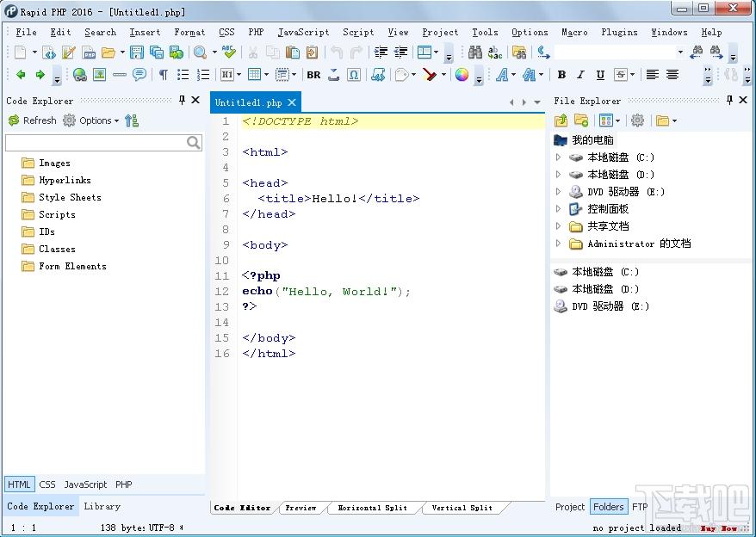Open the JavaScript menu
This screenshot has height=537, width=756.
(303, 33)
